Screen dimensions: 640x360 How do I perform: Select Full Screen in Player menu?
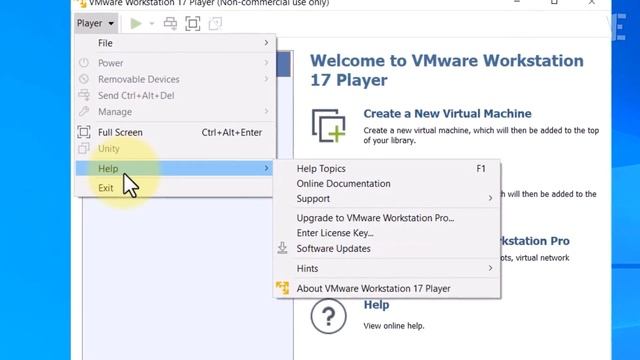(x=174, y=132)
